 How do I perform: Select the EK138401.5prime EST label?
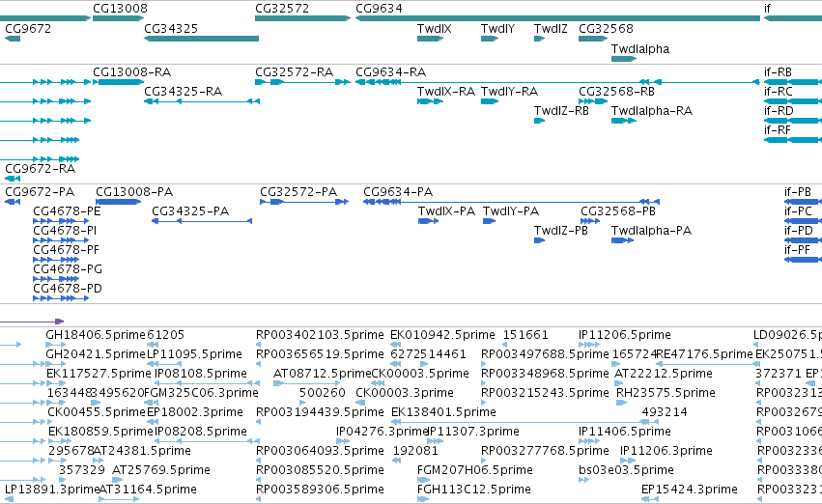443,412
